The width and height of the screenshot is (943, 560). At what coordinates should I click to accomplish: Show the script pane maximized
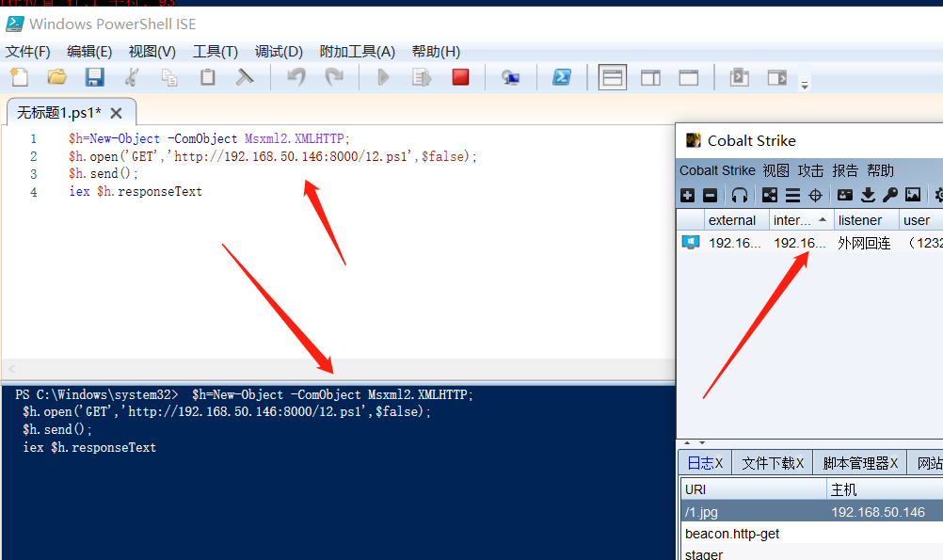689,77
